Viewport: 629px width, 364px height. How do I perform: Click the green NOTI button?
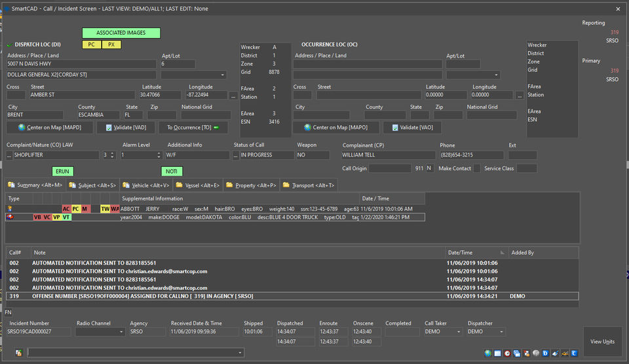click(172, 172)
